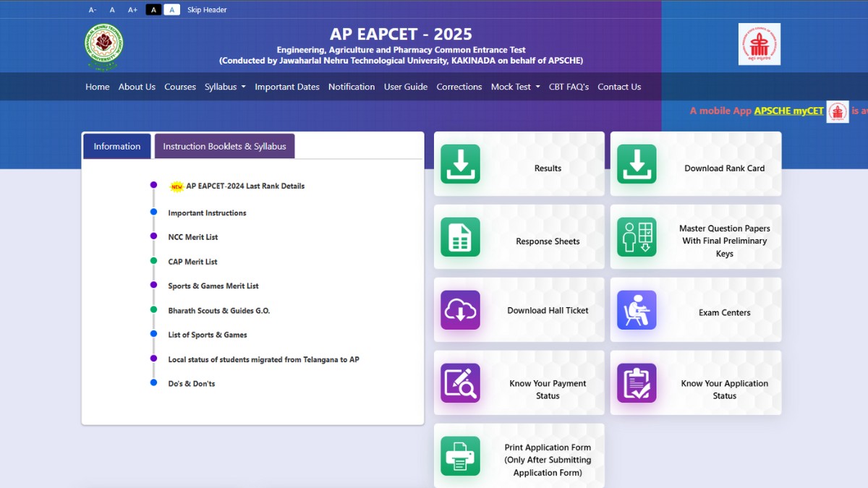The width and height of the screenshot is (868, 488).
Task: Click the Print Application Form printer icon
Action: pyautogui.click(x=460, y=456)
